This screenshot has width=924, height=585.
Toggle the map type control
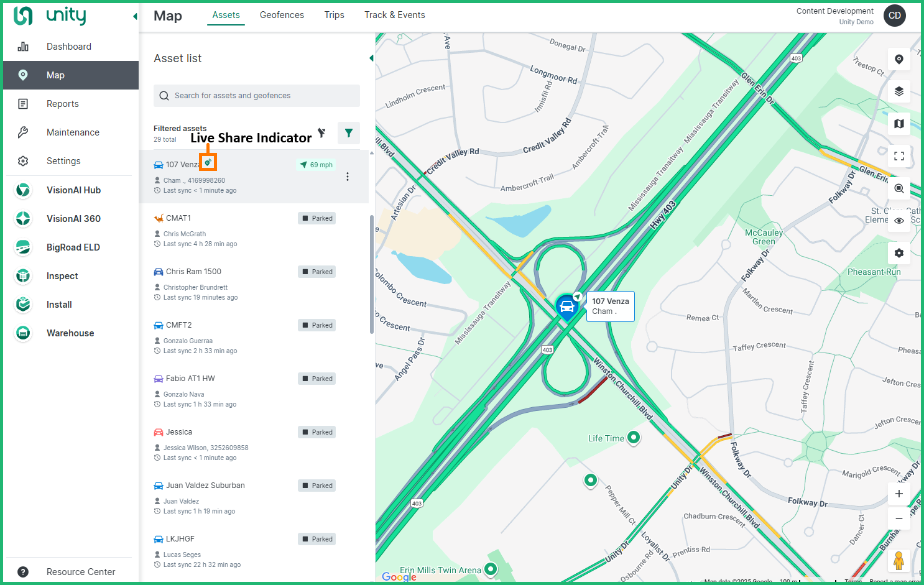(899, 124)
